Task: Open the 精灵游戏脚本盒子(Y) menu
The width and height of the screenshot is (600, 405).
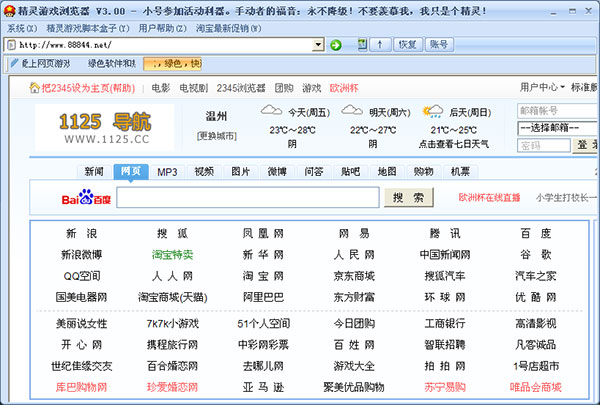Action: (88, 28)
